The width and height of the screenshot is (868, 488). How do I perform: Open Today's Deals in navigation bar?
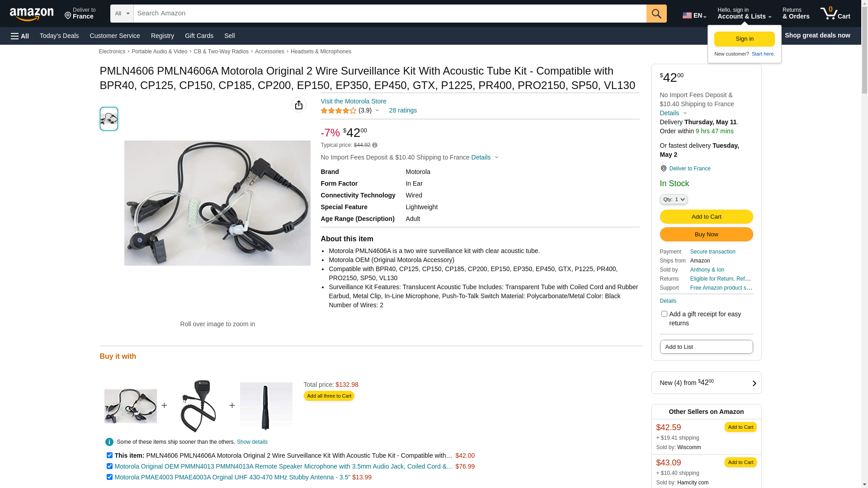59,36
